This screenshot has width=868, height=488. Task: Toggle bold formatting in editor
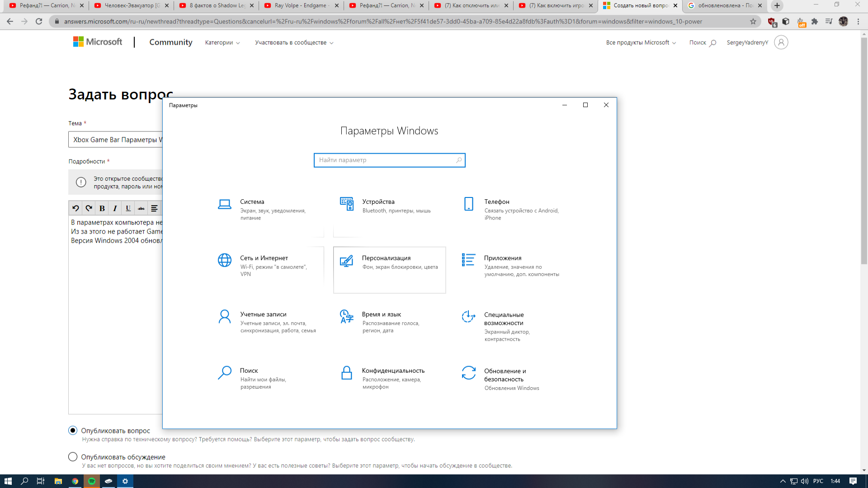point(103,208)
